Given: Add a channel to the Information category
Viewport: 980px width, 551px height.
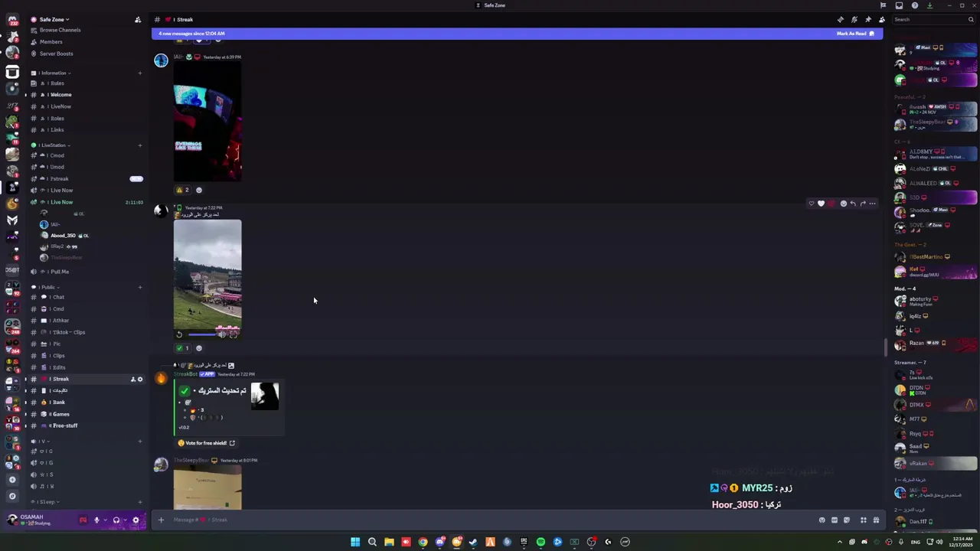Looking at the screenshot, I should 139,73.
